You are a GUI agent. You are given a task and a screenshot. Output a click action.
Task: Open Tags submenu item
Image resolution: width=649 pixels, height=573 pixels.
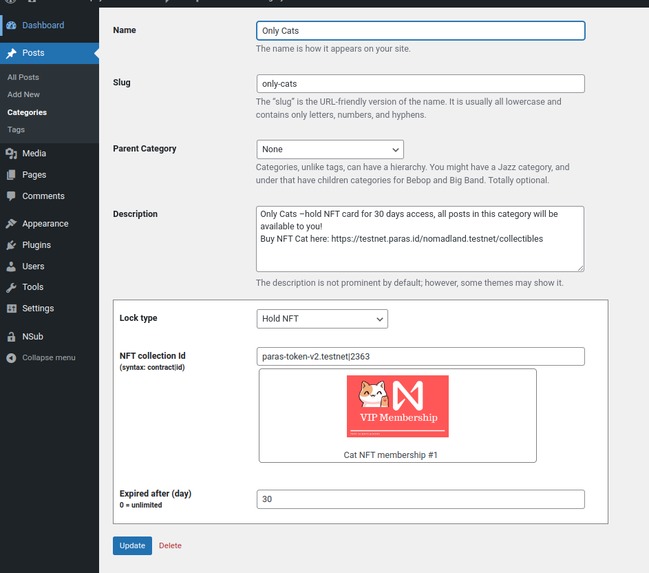click(16, 130)
